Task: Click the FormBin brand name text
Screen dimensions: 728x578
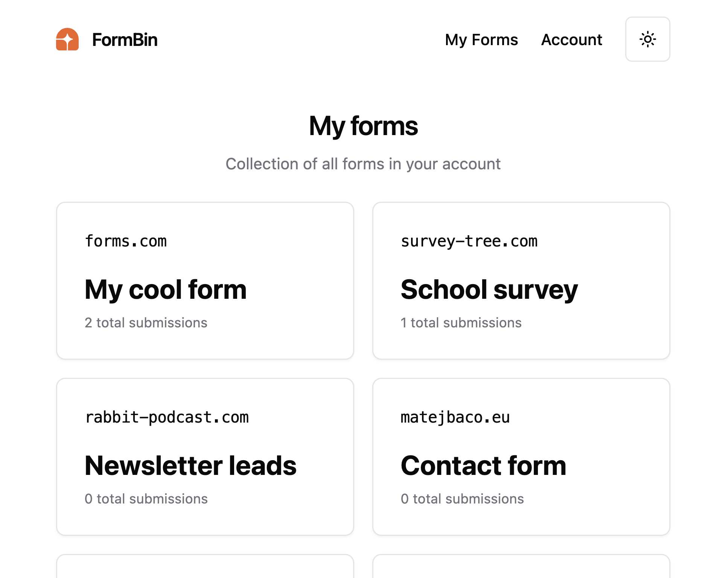Action: pos(125,40)
